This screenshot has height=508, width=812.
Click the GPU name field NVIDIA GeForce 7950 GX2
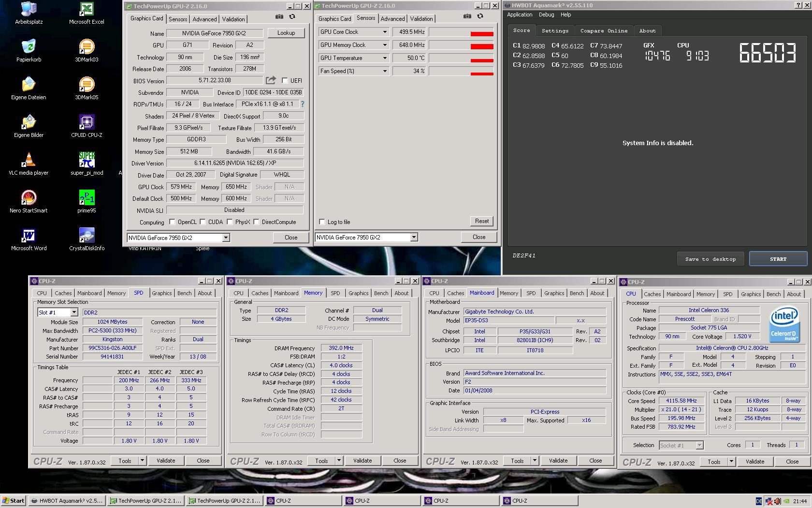pyautogui.click(x=215, y=33)
